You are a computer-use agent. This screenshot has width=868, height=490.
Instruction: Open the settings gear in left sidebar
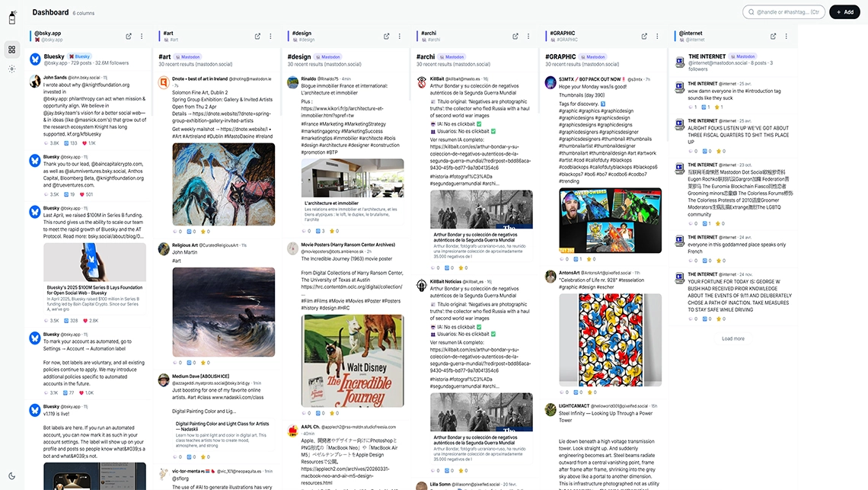(11, 69)
